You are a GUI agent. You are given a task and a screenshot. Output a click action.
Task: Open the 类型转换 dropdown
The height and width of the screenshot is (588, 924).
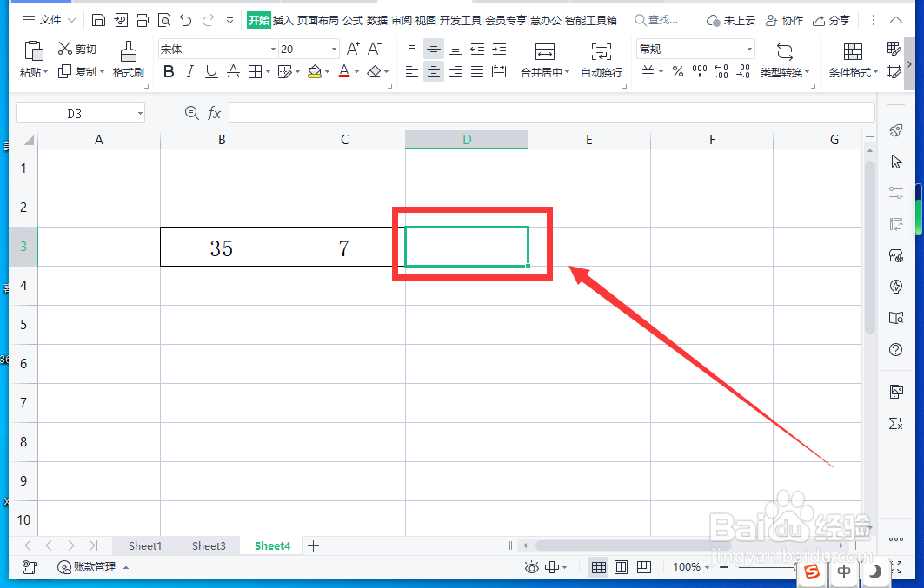(807, 72)
